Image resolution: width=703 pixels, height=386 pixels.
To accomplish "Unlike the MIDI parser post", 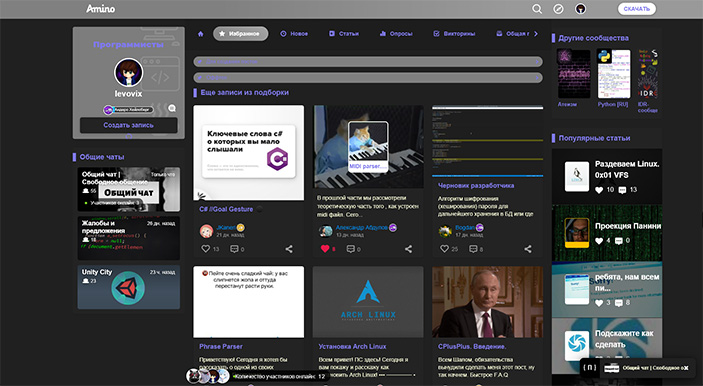I will tap(325, 248).
